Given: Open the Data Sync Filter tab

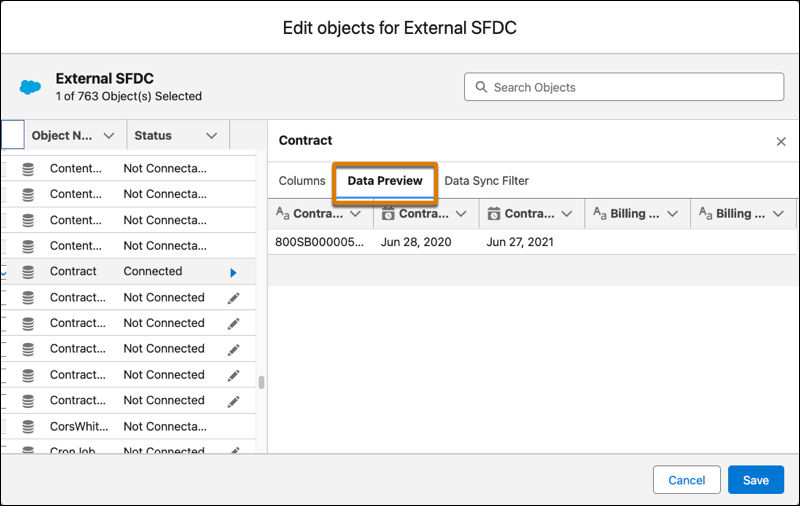Looking at the screenshot, I should coord(486,181).
